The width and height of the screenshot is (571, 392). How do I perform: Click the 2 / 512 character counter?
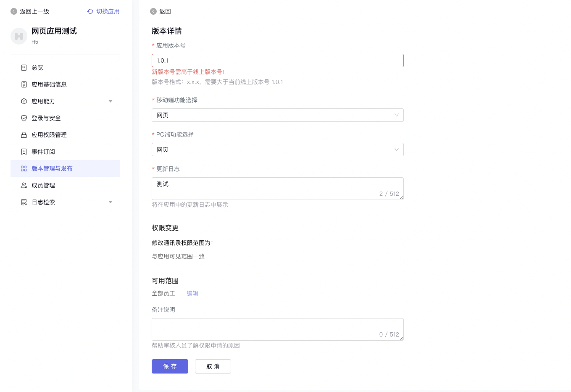[x=389, y=194]
